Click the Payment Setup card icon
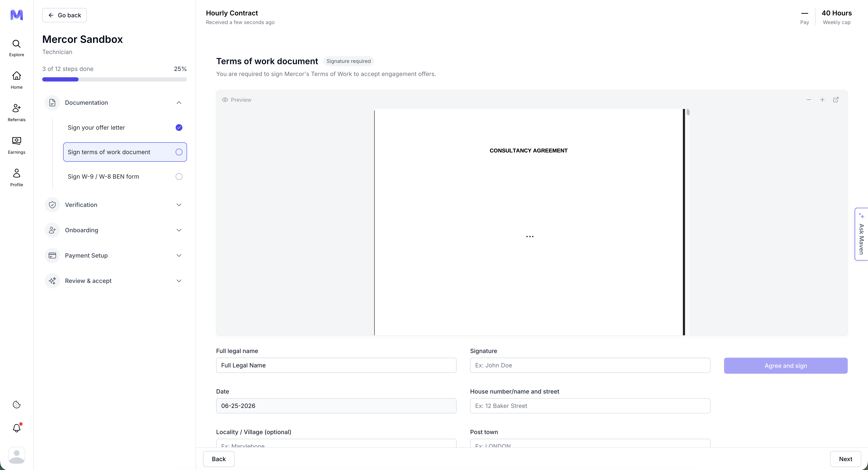Screen dimensions: 868x470 52,255
